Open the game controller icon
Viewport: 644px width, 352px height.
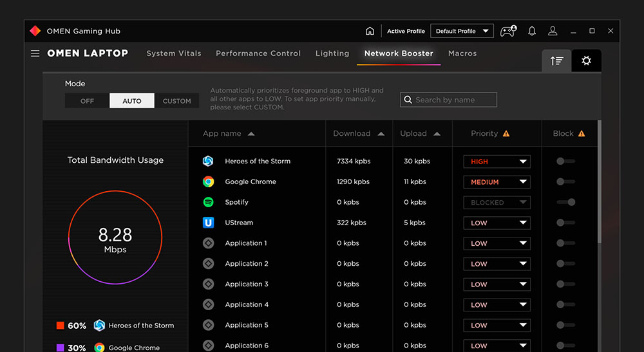click(508, 31)
